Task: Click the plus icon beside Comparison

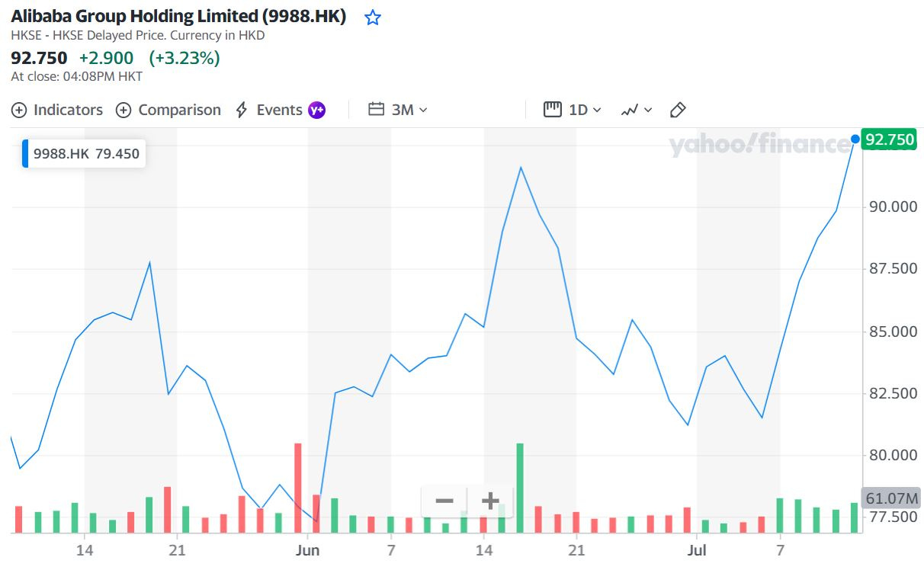Action: [124, 110]
